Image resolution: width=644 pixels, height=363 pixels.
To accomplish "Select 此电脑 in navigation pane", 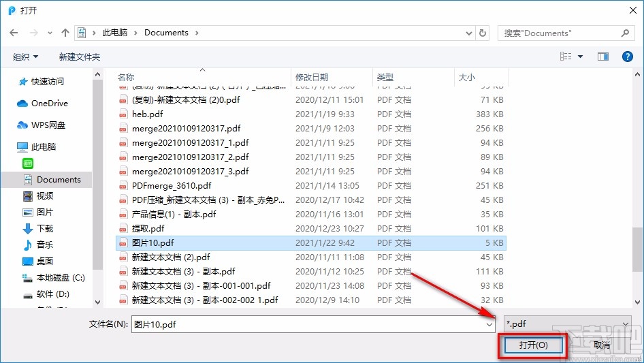I will [x=36, y=146].
